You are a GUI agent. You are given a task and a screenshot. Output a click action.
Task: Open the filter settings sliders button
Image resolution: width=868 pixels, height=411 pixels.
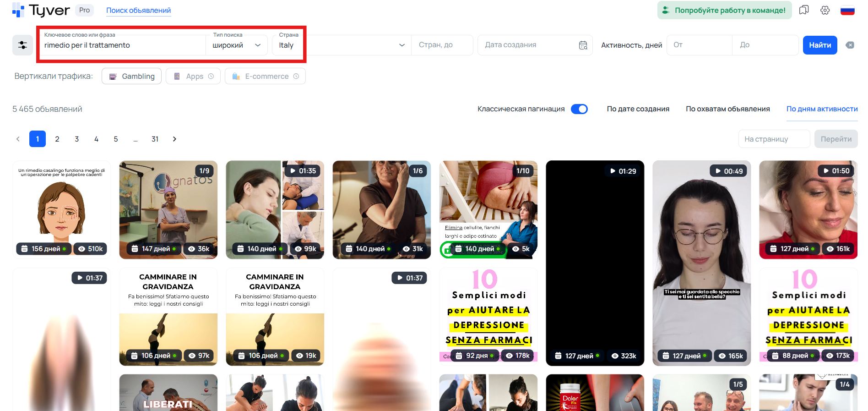click(x=22, y=45)
